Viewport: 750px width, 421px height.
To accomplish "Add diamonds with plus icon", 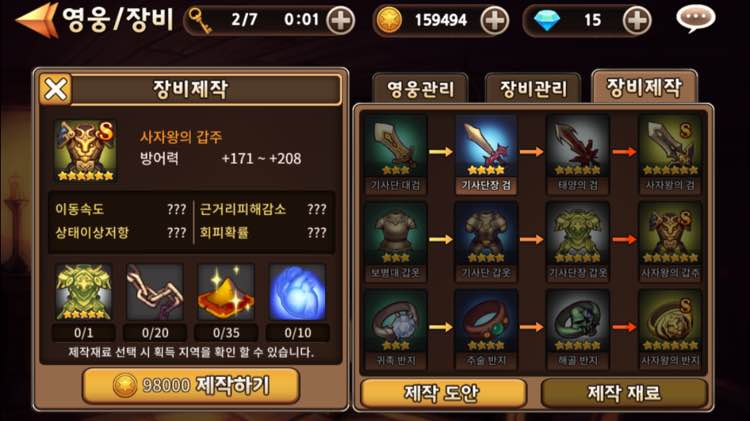I will 637,21.
